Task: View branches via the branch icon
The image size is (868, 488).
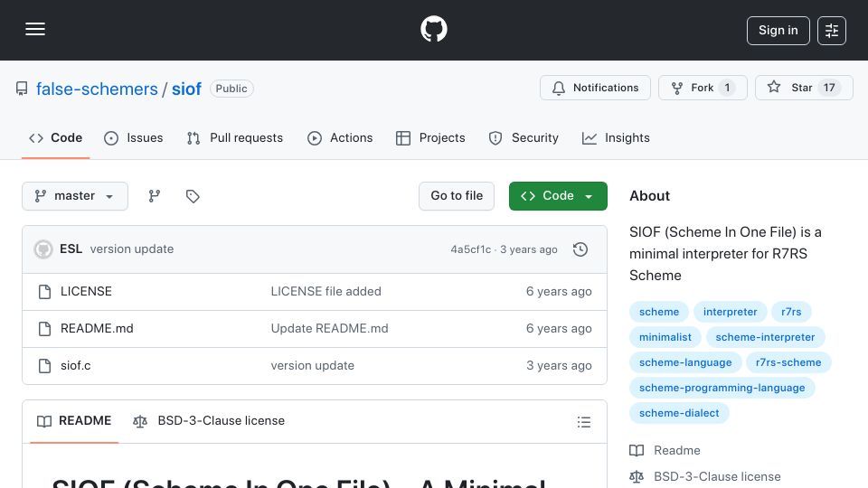Action: pos(155,196)
